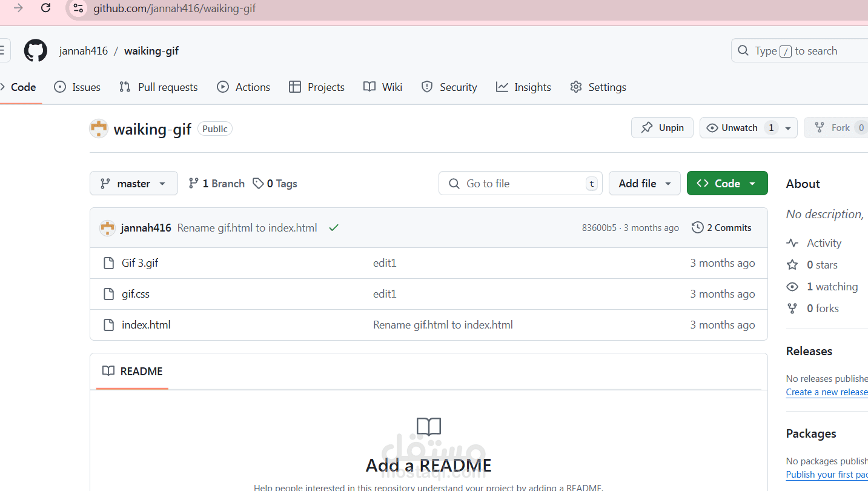Open the latest commit message Rename gif.html to index.html
Image resolution: width=868 pixels, height=491 pixels.
(247, 228)
